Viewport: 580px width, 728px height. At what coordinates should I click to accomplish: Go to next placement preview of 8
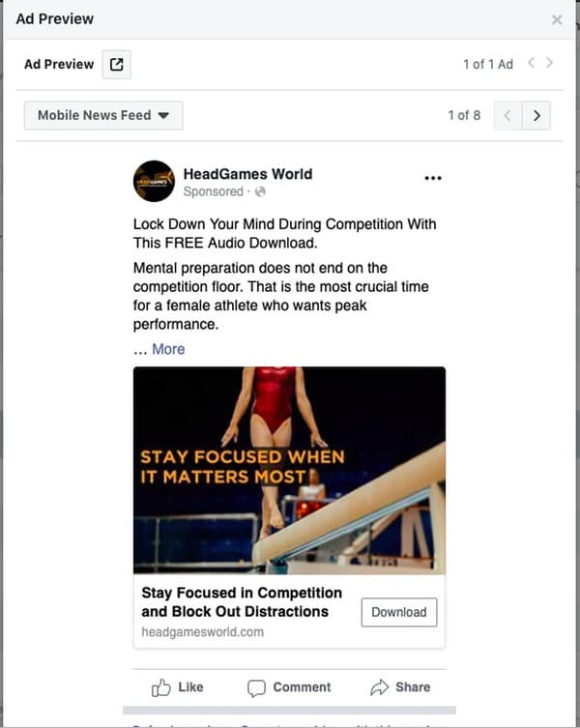(536, 116)
